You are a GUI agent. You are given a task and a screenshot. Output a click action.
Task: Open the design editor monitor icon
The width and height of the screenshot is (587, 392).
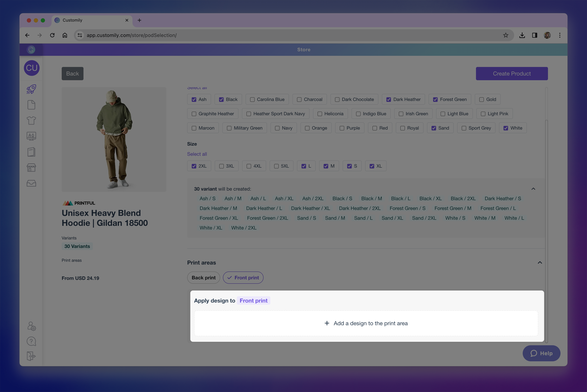point(31,136)
